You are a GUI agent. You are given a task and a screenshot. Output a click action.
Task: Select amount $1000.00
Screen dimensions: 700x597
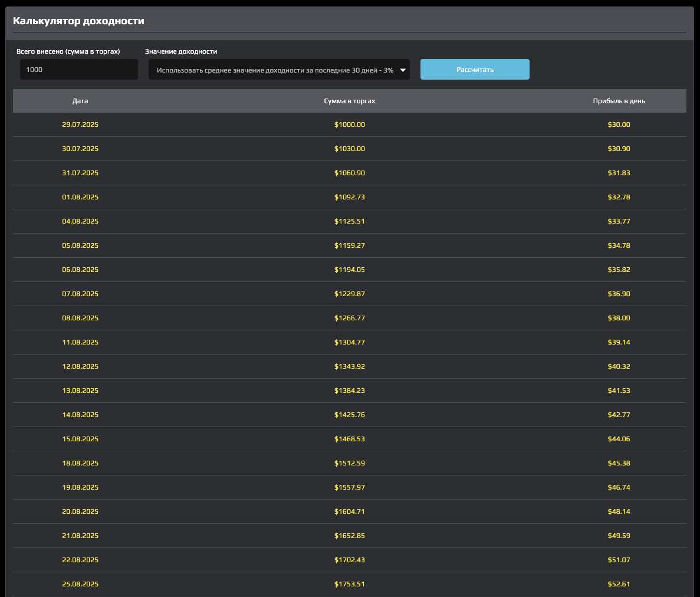350,124
